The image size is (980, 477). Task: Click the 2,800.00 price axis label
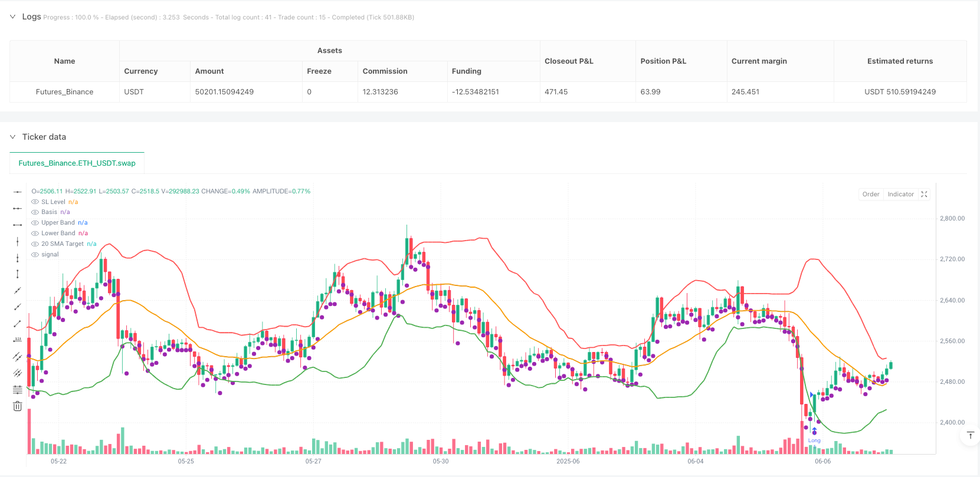click(952, 218)
